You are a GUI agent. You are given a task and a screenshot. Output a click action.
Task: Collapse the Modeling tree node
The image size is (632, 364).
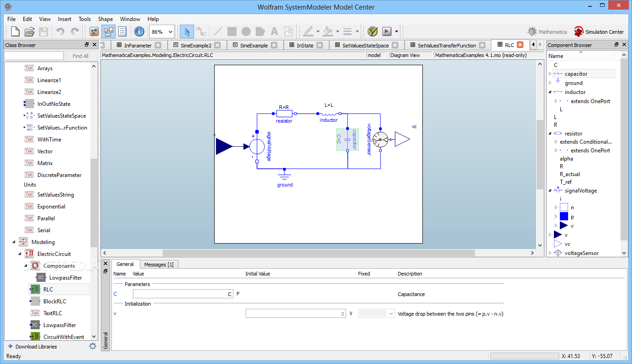[14, 242]
